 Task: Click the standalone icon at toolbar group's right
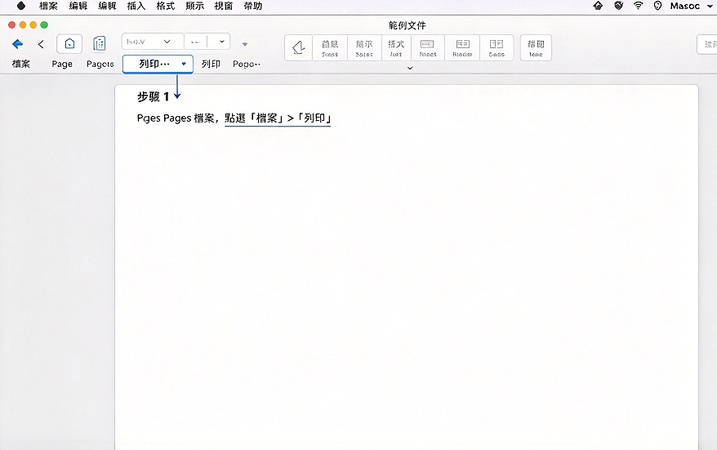point(536,48)
